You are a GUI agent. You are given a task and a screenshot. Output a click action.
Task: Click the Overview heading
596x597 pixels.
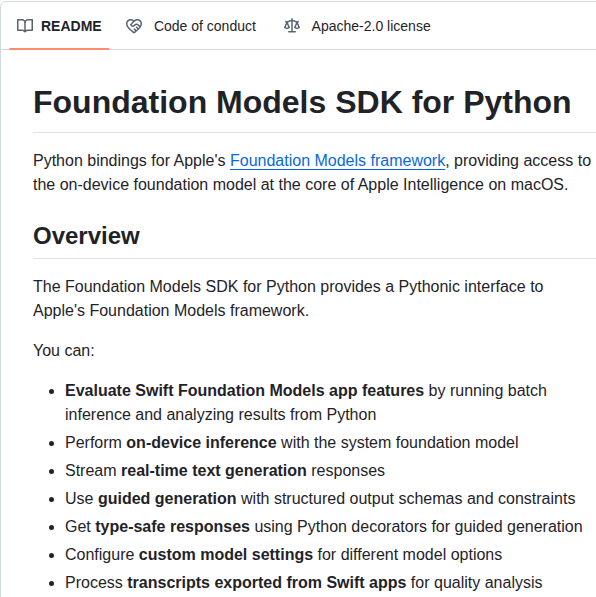tap(86, 236)
